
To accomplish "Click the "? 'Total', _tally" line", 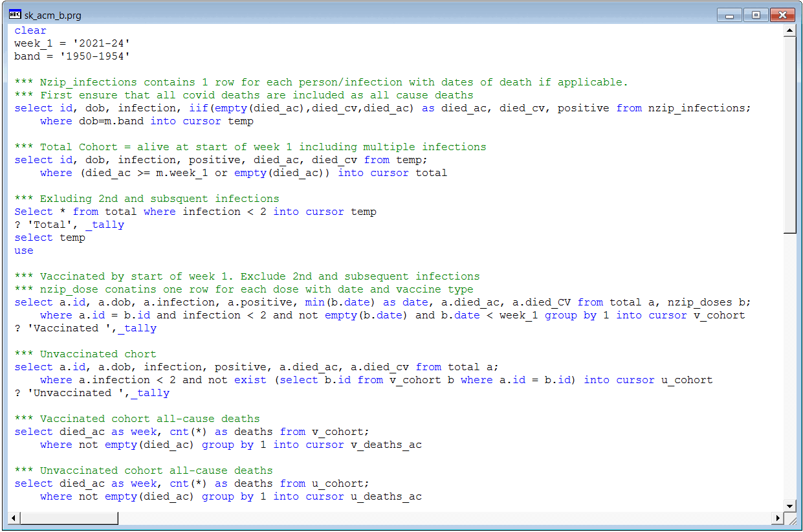I will pyautogui.click(x=69, y=225).
